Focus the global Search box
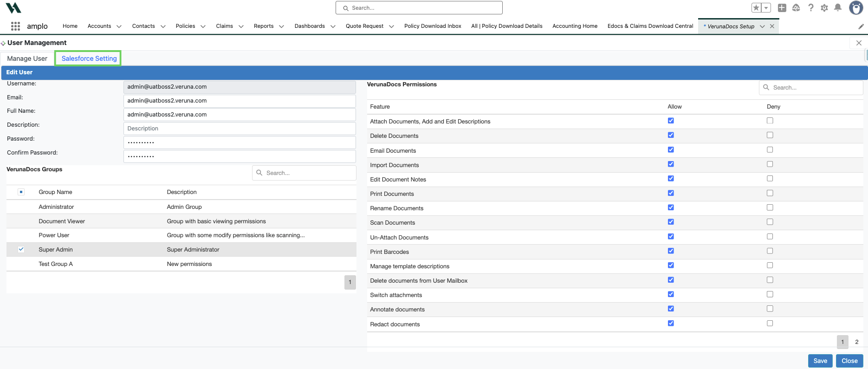868x369 pixels. pyautogui.click(x=419, y=8)
